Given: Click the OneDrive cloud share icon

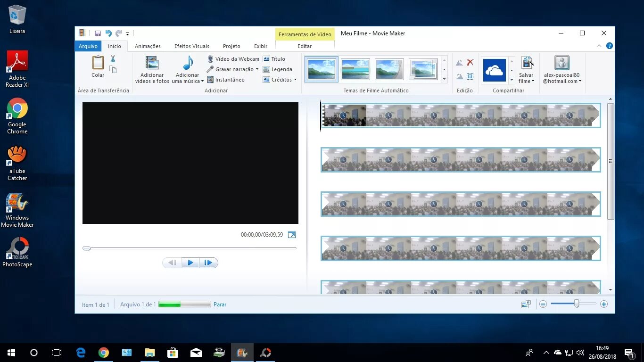Looking at the screenshot, I should 495,70.
